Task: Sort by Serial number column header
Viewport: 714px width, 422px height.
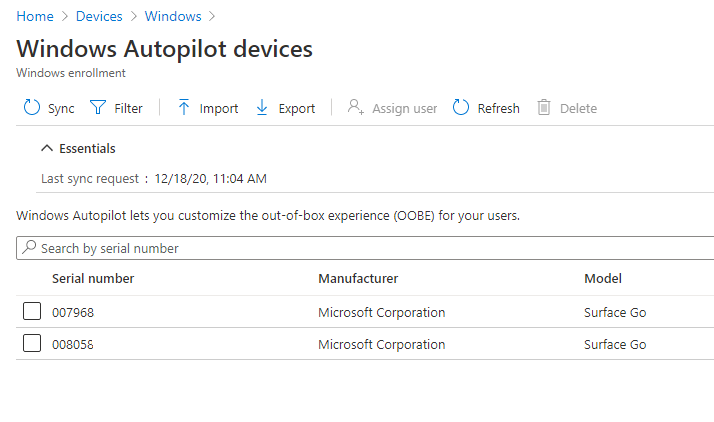Action: (x=93, y=278)
